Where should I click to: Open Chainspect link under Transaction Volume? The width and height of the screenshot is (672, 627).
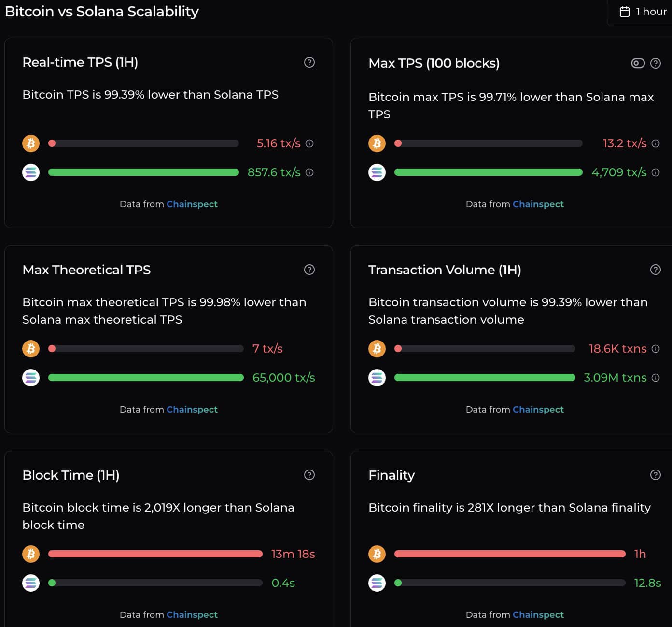[538, 410]
